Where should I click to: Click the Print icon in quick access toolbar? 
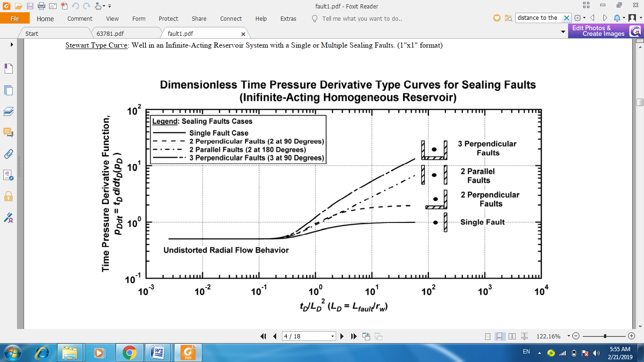click(x=41, y=6)
